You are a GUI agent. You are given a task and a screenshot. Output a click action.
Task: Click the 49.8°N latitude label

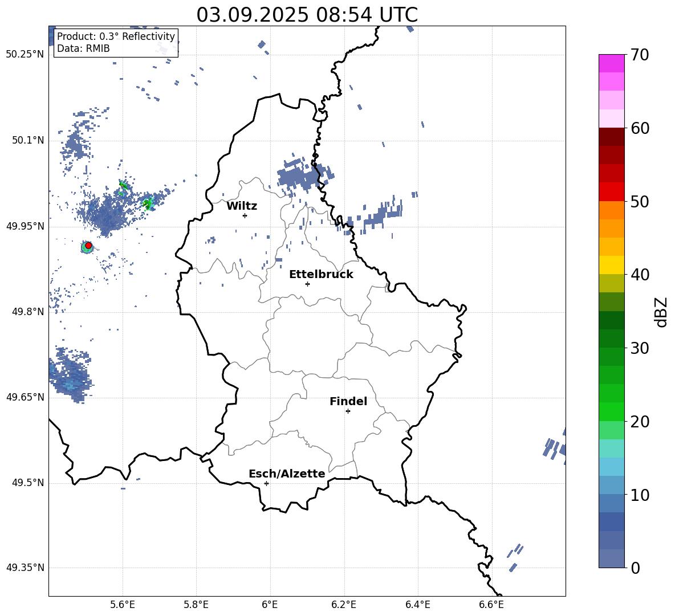27,312
